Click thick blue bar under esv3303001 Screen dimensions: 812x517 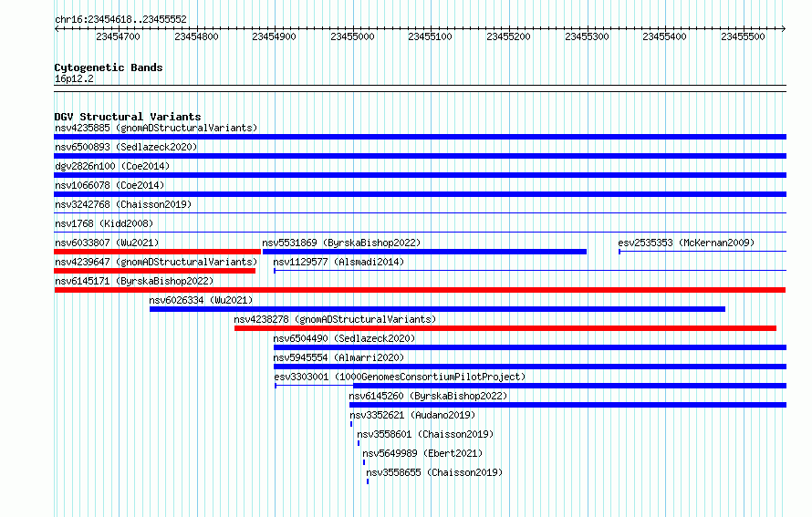pyautogui.click(x=569, y=386)
